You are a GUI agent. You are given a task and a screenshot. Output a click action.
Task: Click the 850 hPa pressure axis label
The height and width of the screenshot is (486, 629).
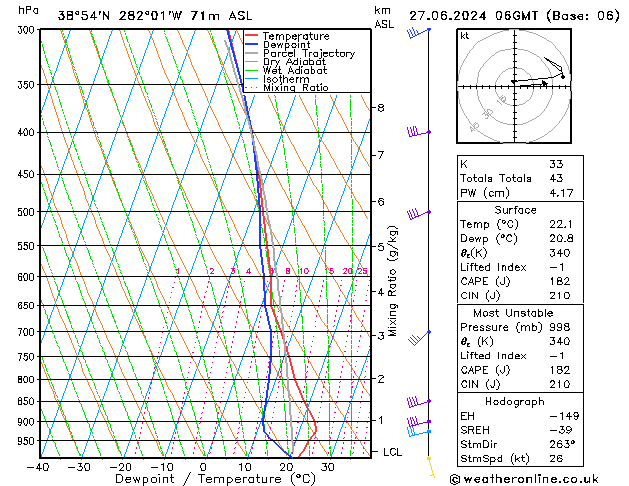click(26, 401)
